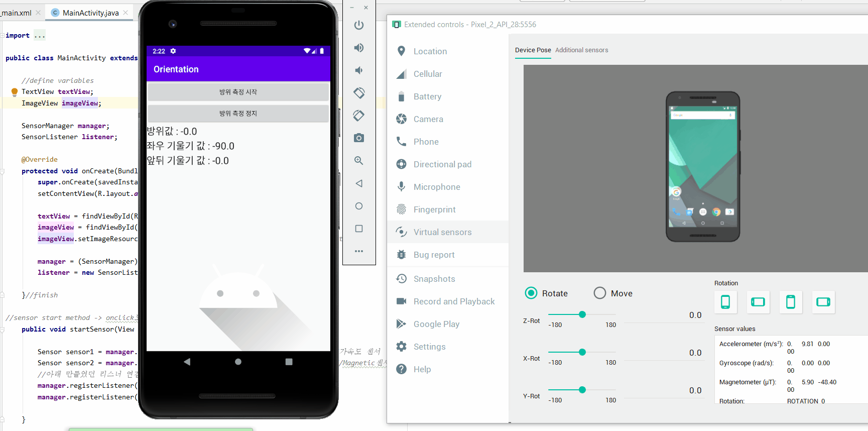Open more options three-dots in emulator toolbar
Screen dimensions: 868x431
[x=359, y=251]
